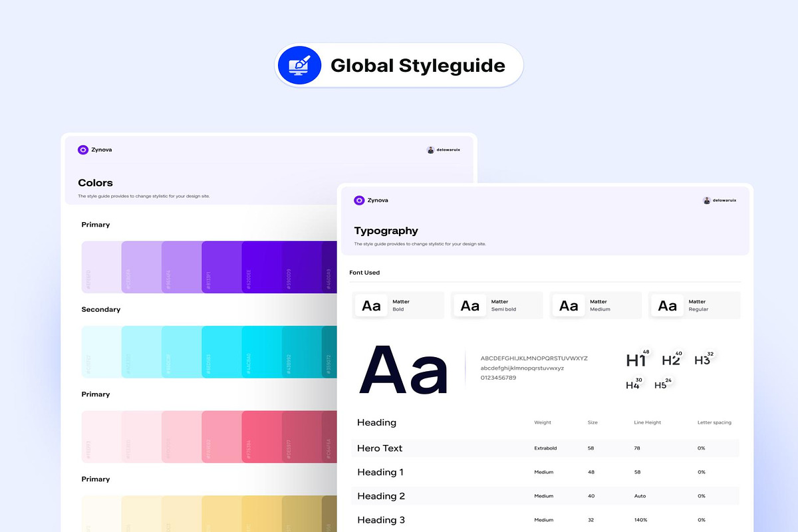The height and width of the screenshot is (532, 798).
Task: Click the Aa tile for Matter Bold
Action: point(371,305)
